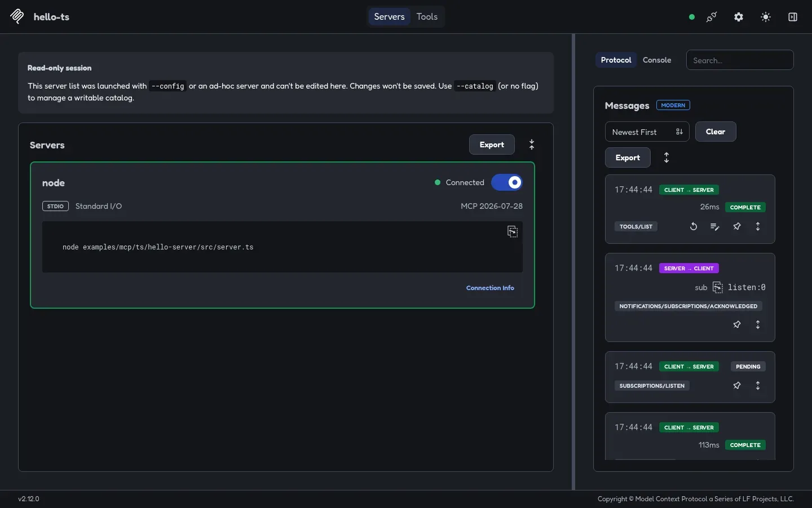Disable the node server connection switch

pos(507,182)
